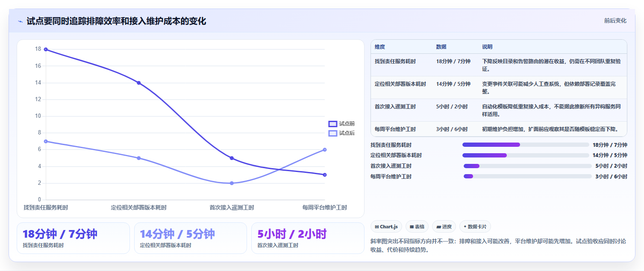Click the 找到责任服务耗时 progress bar

pyautogui.click(x=526, y=145)
